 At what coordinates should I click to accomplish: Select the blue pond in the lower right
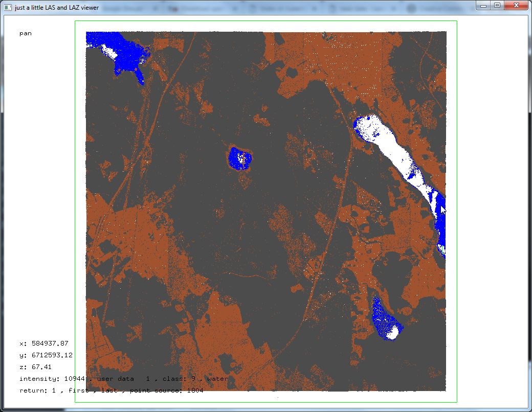[381, 317]
